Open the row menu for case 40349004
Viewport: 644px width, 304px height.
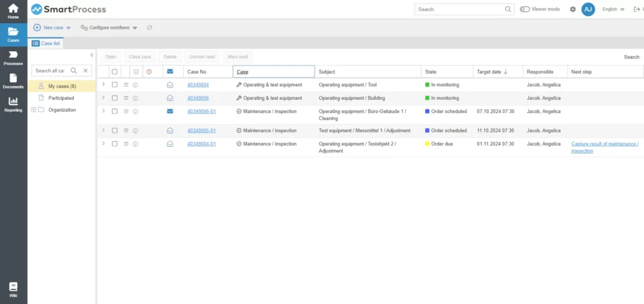[126, 85]
